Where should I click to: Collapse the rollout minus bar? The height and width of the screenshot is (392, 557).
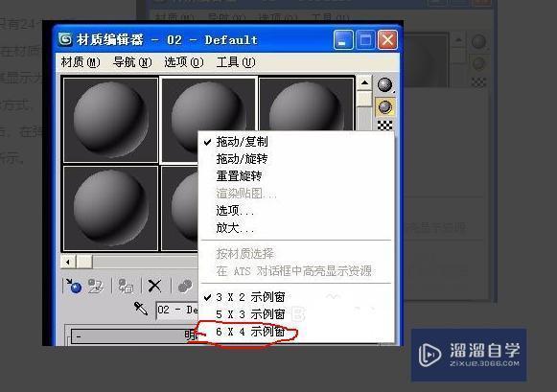tap(135, 335)
